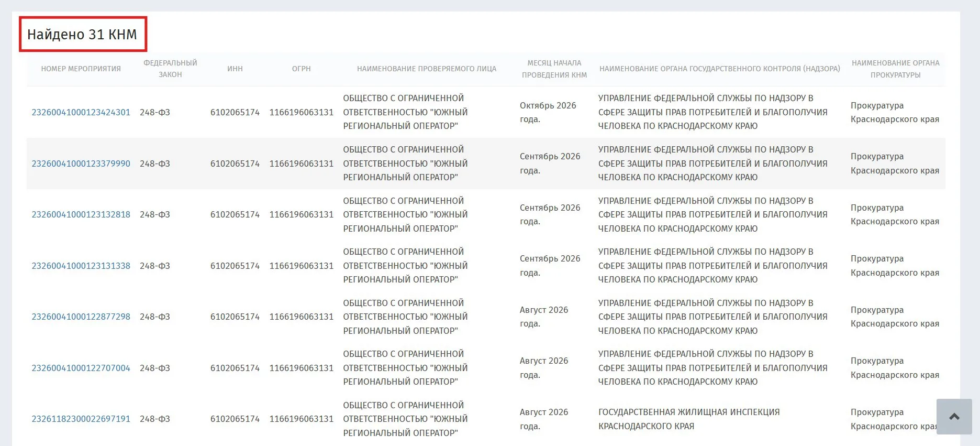Click 'Прокуратура Краснодарского края' in row 23260041000123424301

(895, 112)
